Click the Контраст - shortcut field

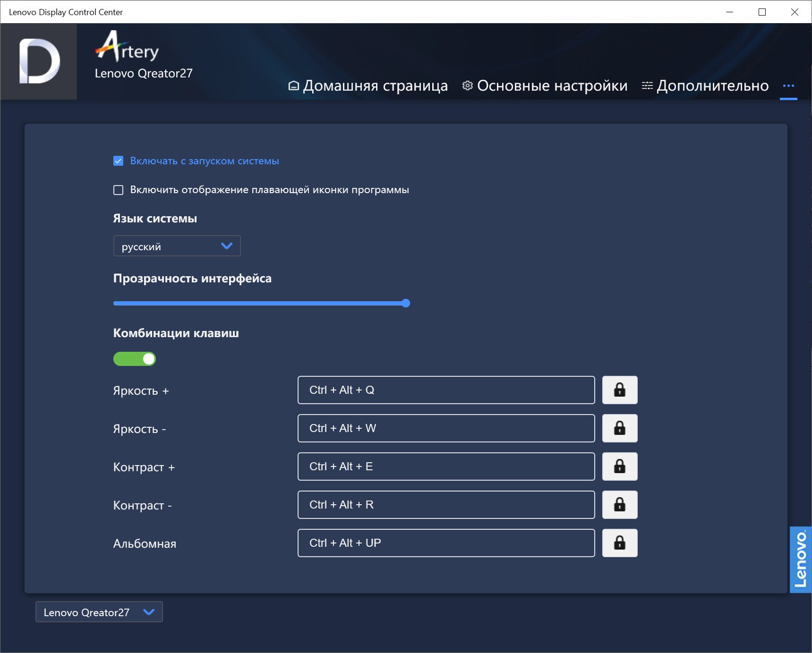tap(446, 505)
